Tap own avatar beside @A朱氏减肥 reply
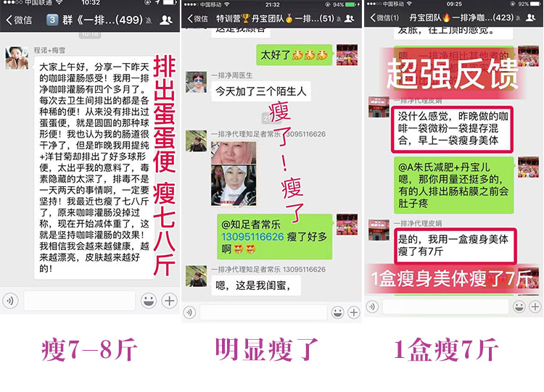Screen dimensions: 544x392 click(x=528, y=167)
